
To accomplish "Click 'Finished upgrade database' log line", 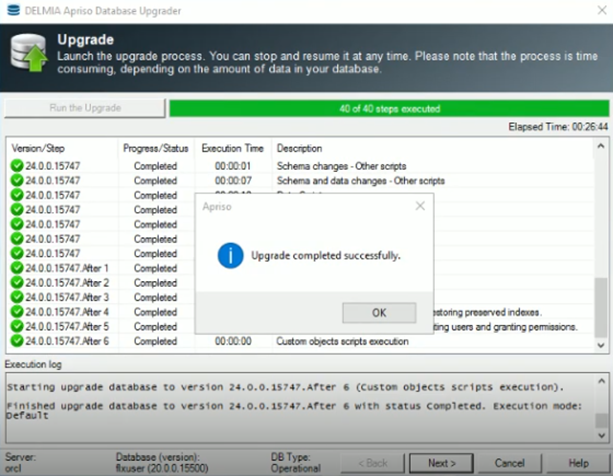I will (x=294, y=411).
